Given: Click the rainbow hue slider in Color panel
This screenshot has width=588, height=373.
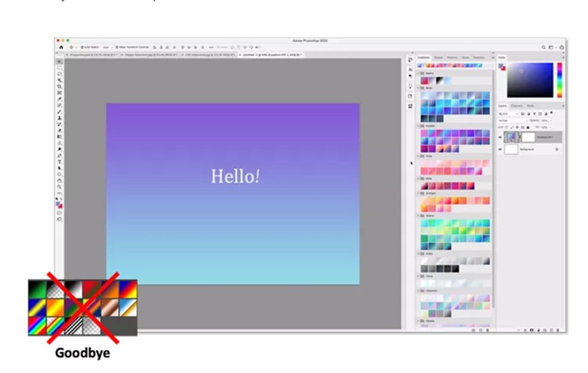Looking at the screenshot, I should point(559,80).
